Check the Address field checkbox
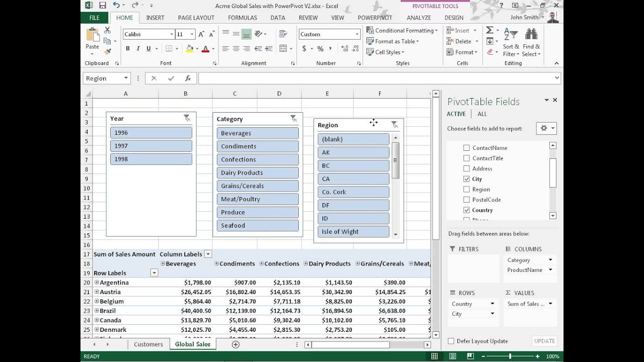The width and height of the screenshot is (644, 362). click(x=466, y=168)
